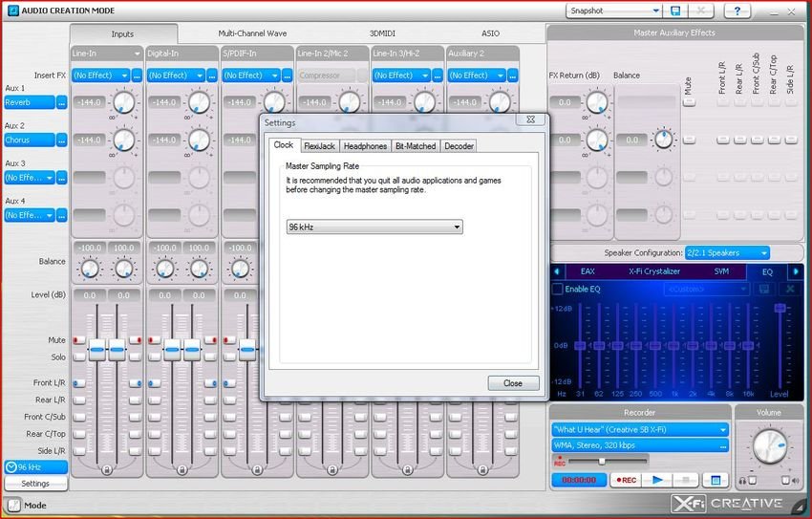
Task: Click Close button in Settings dialog
Action: click(513, 383)
